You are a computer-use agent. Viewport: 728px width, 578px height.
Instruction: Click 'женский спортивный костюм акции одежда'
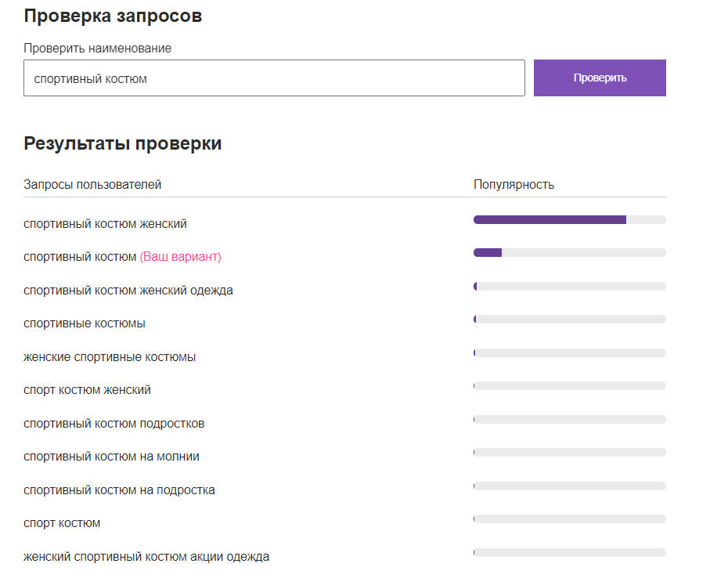(146, 557)
